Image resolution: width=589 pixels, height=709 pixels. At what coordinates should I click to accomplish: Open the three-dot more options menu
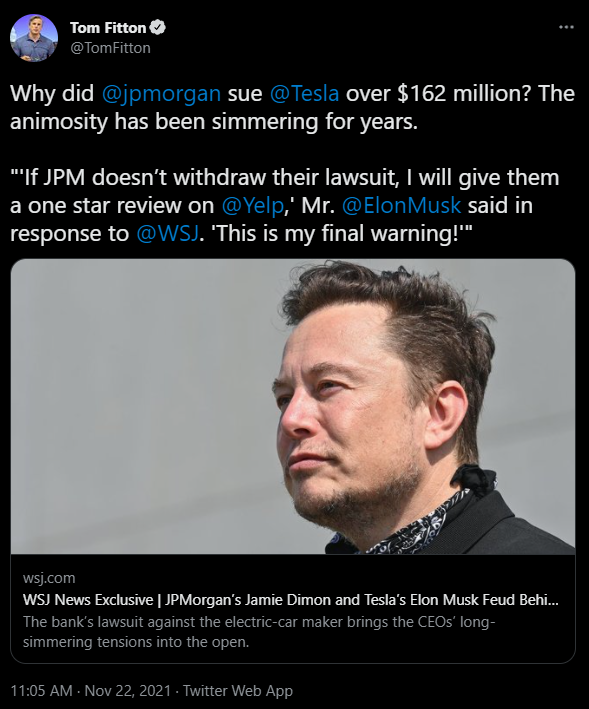[566, 28]
